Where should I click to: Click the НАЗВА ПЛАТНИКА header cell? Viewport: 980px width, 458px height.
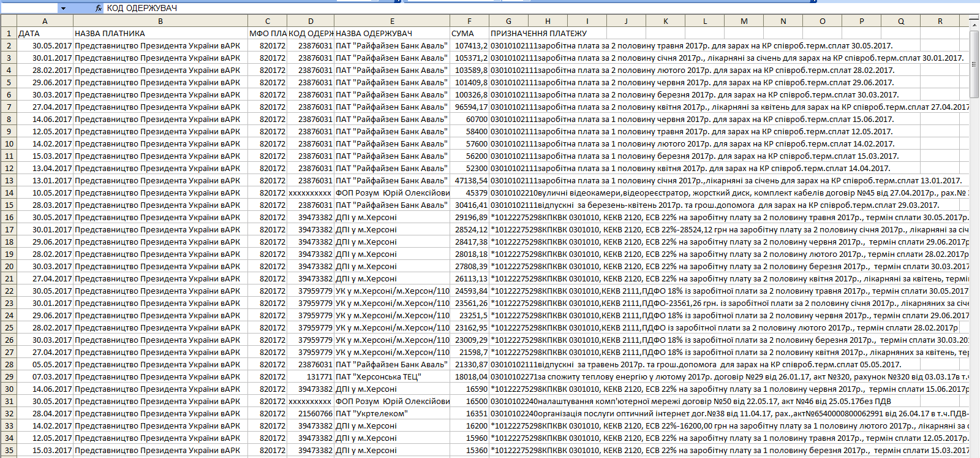point(160,33)
